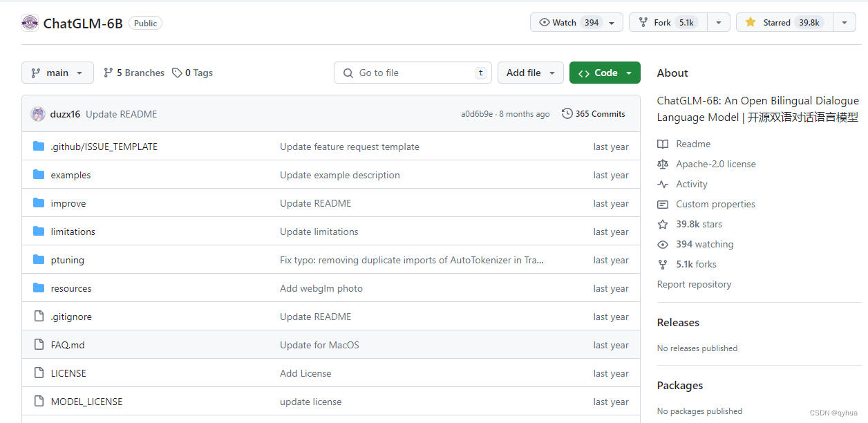The image size is (868, 423).
Task: Click the eye icon beside 394 watching
Action: [x=663, y=244]
